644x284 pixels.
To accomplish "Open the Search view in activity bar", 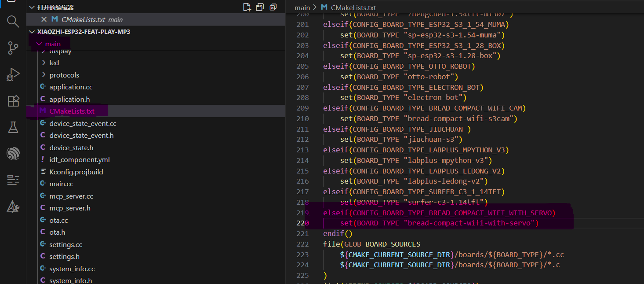I will coord(13,22).
